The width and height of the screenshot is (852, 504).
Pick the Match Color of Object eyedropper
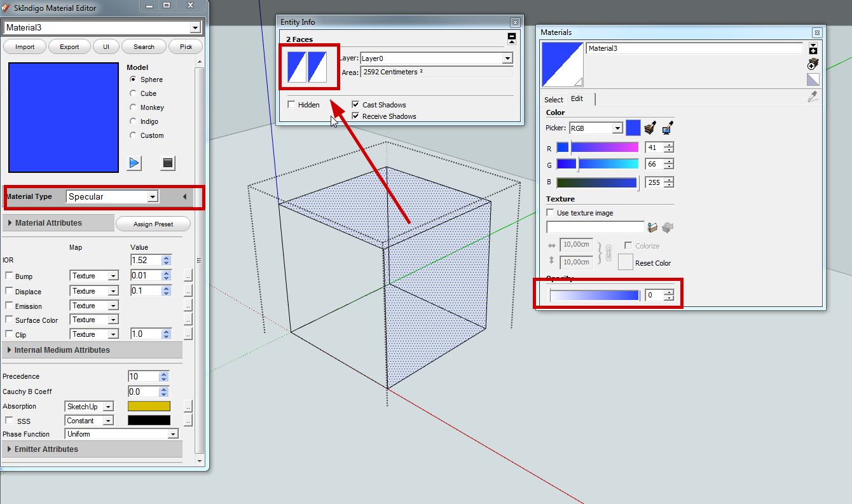649,128
